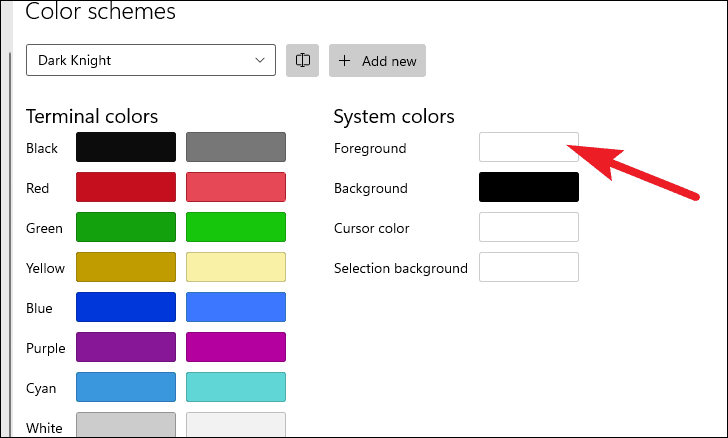This screenshot has height=438, width=728.
Task: Choose the bright Green swatch
Action: click(236, 227)
